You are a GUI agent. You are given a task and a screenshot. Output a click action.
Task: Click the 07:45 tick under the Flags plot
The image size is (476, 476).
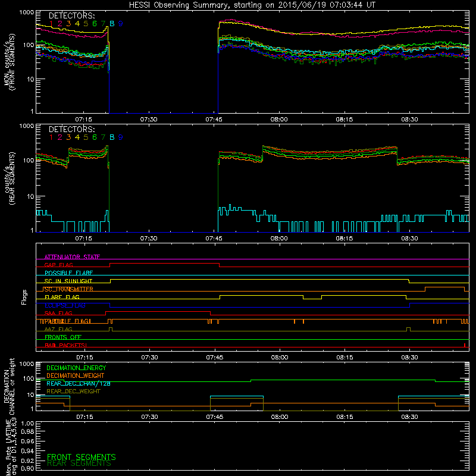tap(215, 358)
